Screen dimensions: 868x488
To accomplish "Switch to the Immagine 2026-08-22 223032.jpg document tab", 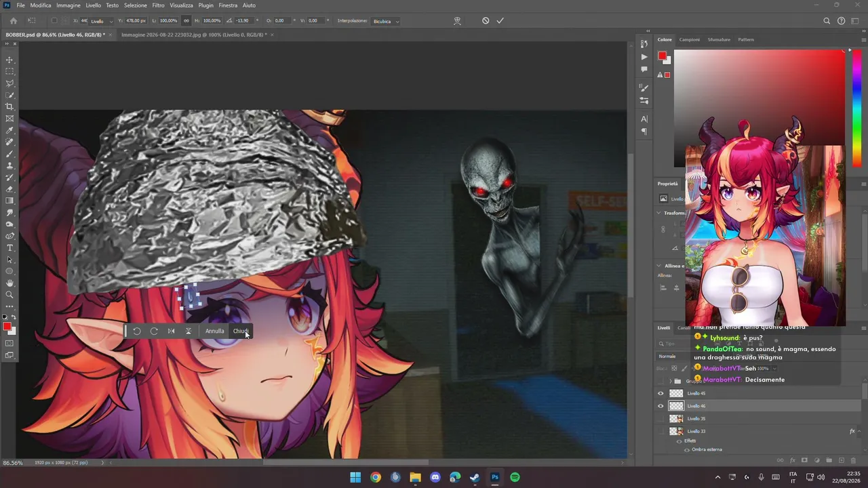I will point(194,34).
